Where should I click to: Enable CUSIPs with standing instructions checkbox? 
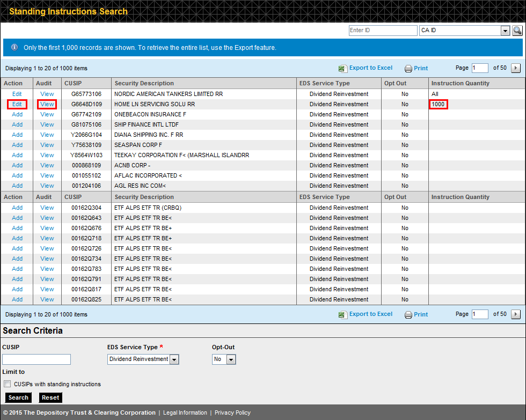(7, 383)
